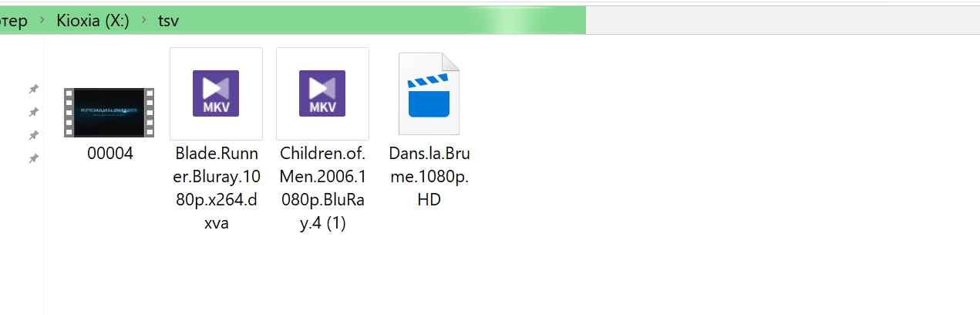Click the second pin icon from top
Image resolution: width=980 pixels, height=315 pixels.
coord(34,113)
